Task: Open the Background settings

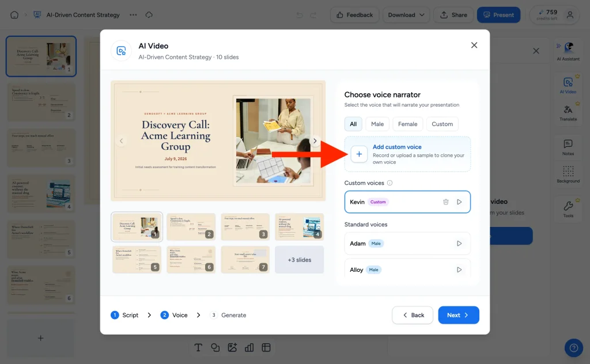Action: (568, 174)
